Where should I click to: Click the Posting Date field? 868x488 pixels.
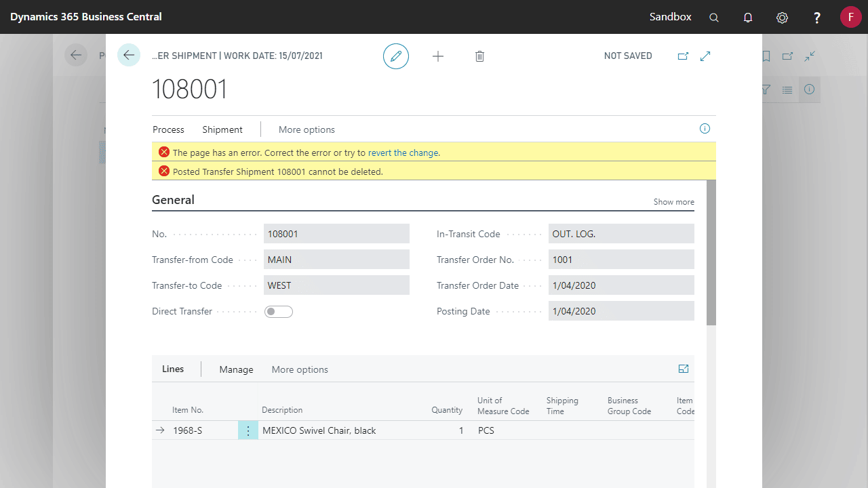point(621,311)
